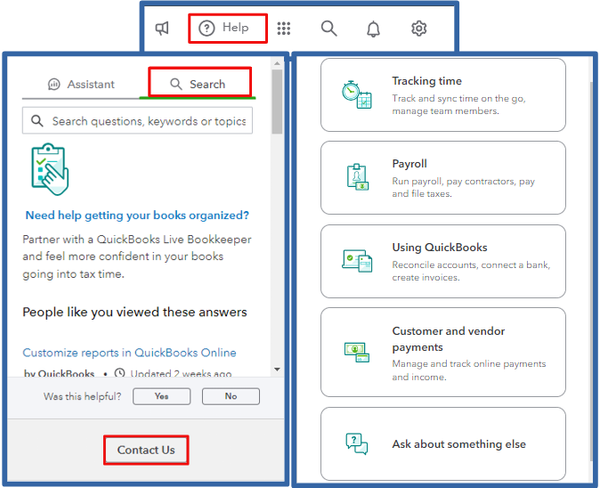Open the settings gear icon
The image size is (600, 488).
coord(419,28)
